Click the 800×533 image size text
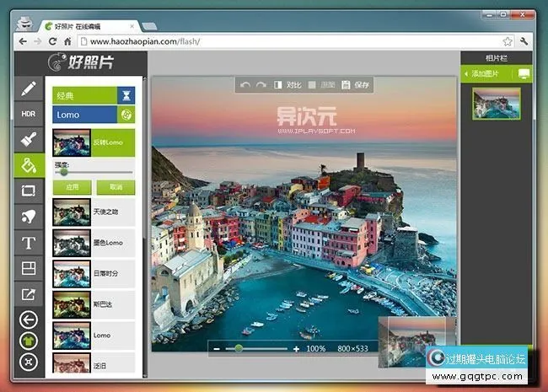Image resolution: width=548 pixels, height=392 pixels. [x=352, y=349]
